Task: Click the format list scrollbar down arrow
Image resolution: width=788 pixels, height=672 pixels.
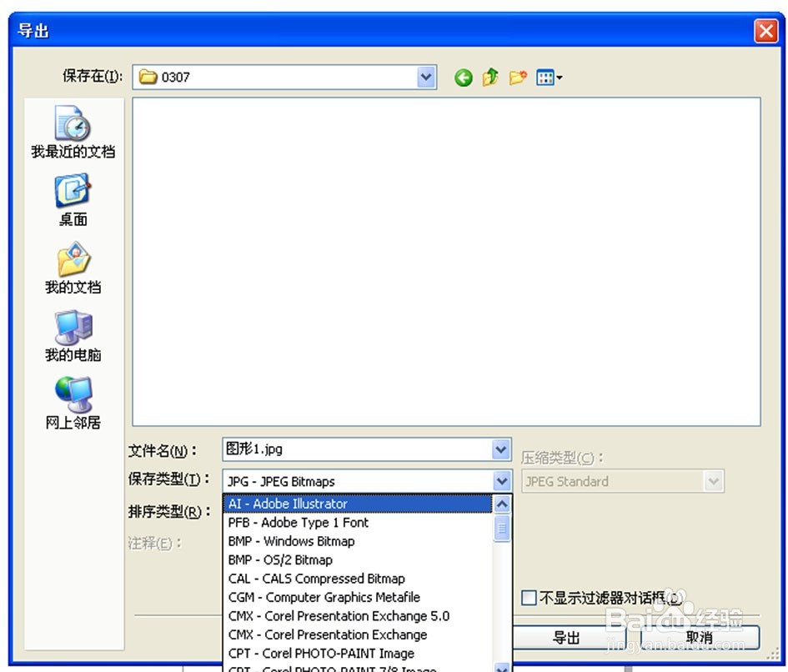Action: [x=502, y=666]
